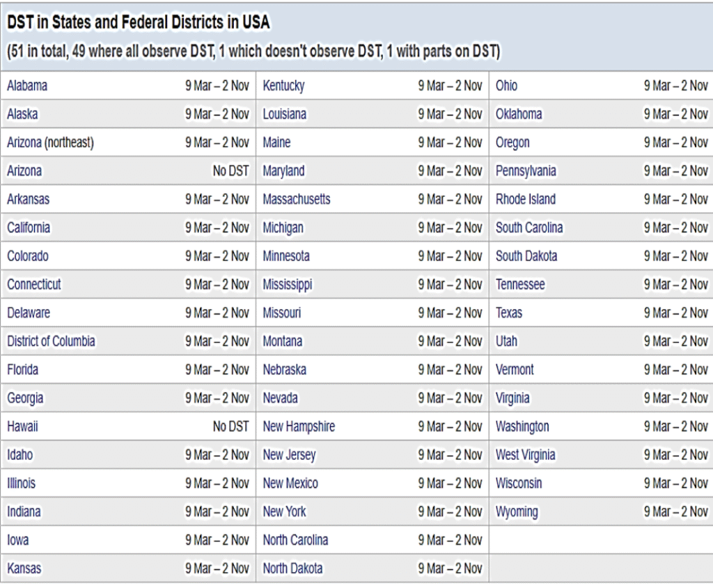Viewport: 713px width, 588px height.
Task: Click the New Hampshire link
Action: [x=299, y=427]
